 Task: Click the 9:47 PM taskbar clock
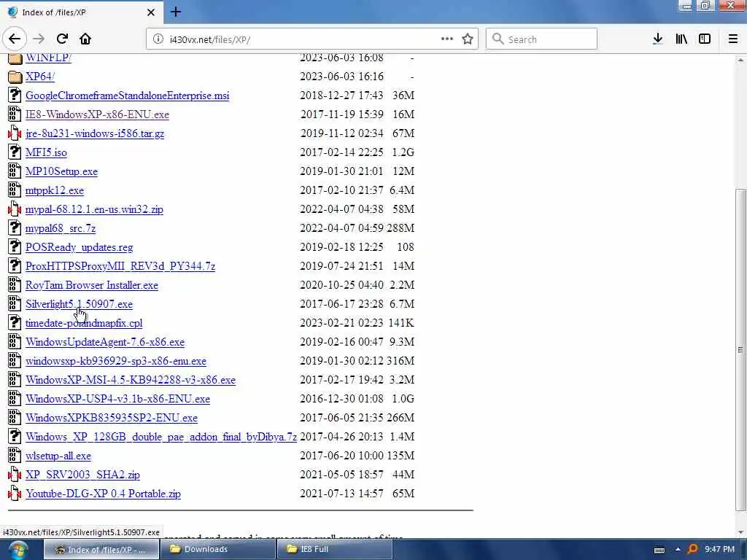[x=719, y=549]
